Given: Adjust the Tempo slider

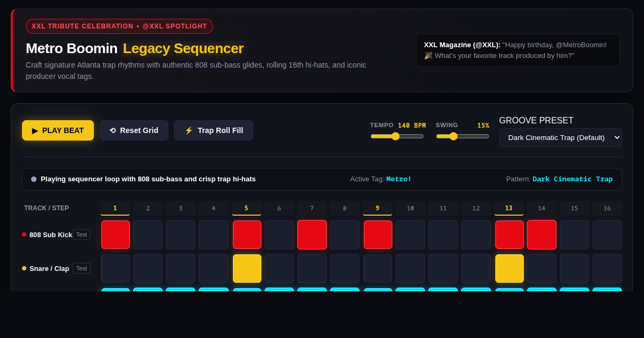Looking at the screenshot, I should coord(397,136).
